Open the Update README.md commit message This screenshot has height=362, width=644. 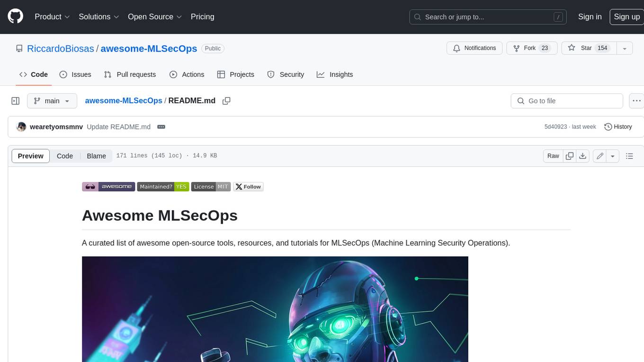point(118,127)
